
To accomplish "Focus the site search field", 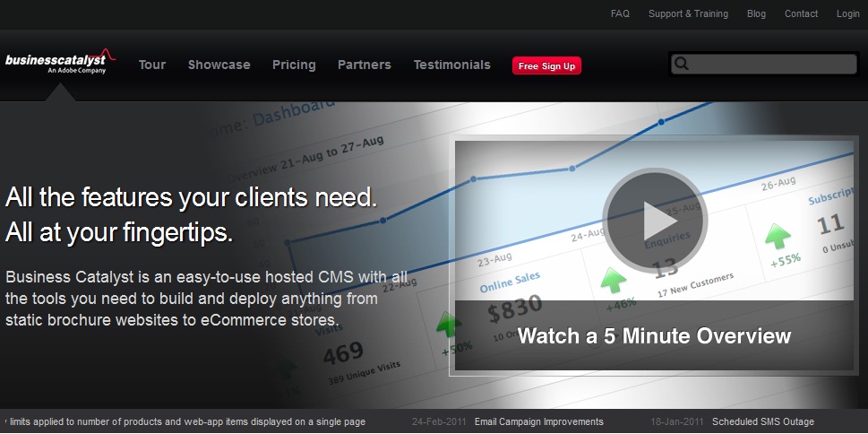I will pos(764,64).
